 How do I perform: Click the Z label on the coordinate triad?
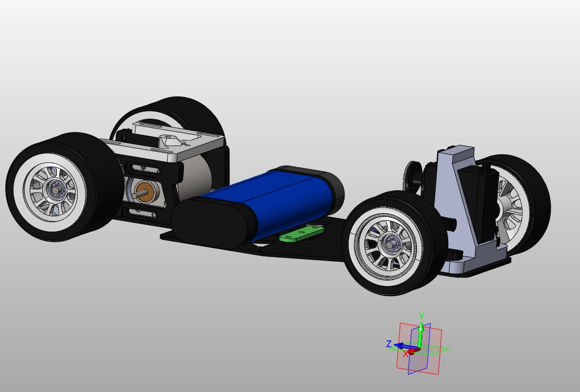click(389, 343)
